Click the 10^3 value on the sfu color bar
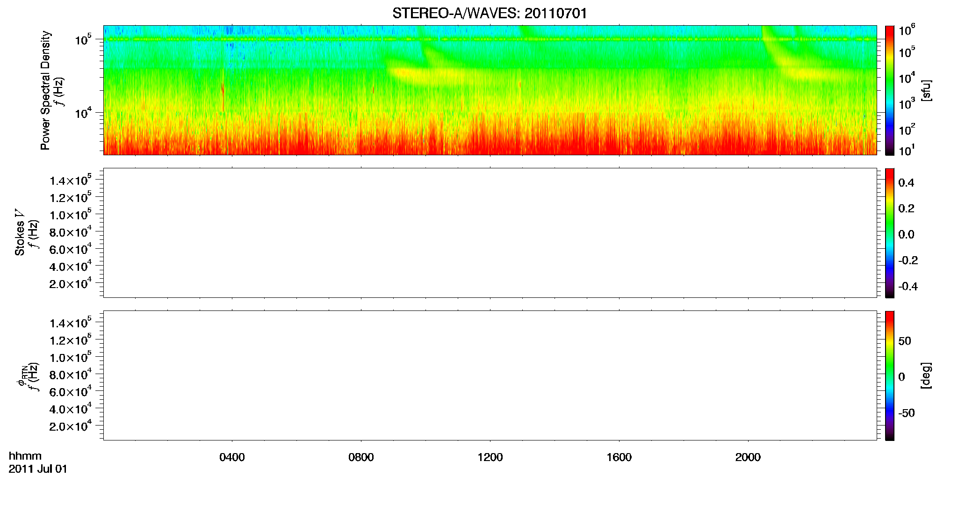The height and width of the screenshot is (505, 980). pos(907,104)
